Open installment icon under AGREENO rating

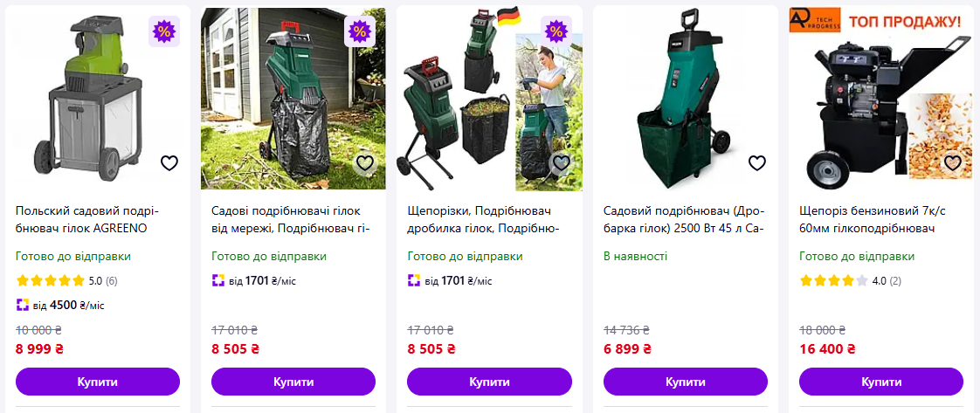pos(23,305)
